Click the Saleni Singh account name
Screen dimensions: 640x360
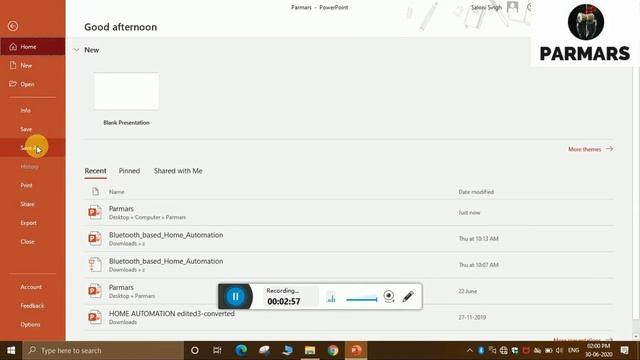click(x=486, y=7)
